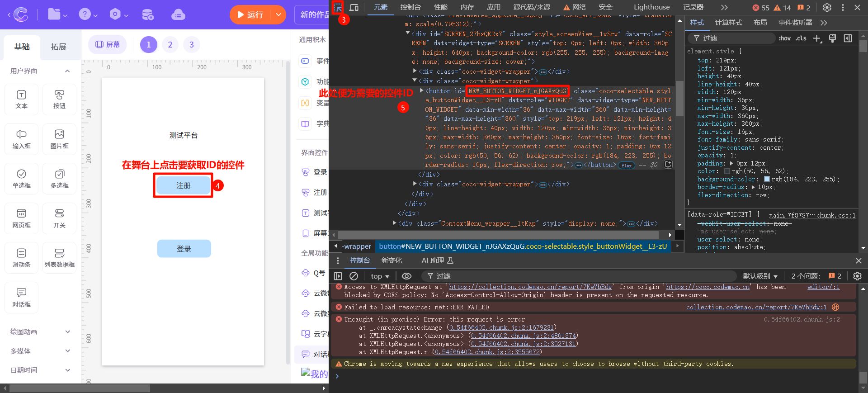The image size is (868, 393).
Task: Click the new style rule plus icon
Action: (x=817, y=38)
